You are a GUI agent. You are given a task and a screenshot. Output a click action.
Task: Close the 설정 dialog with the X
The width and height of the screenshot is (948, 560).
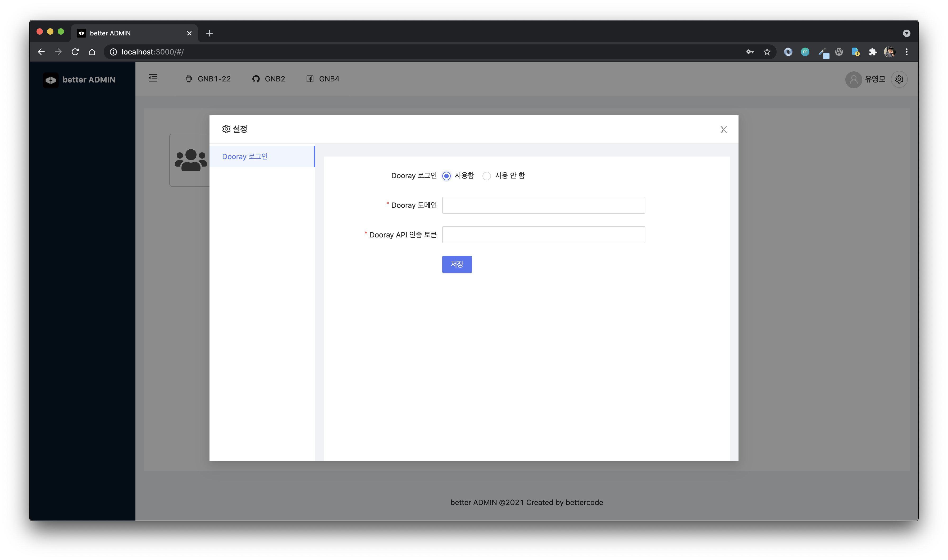click(x=723, y=130)
